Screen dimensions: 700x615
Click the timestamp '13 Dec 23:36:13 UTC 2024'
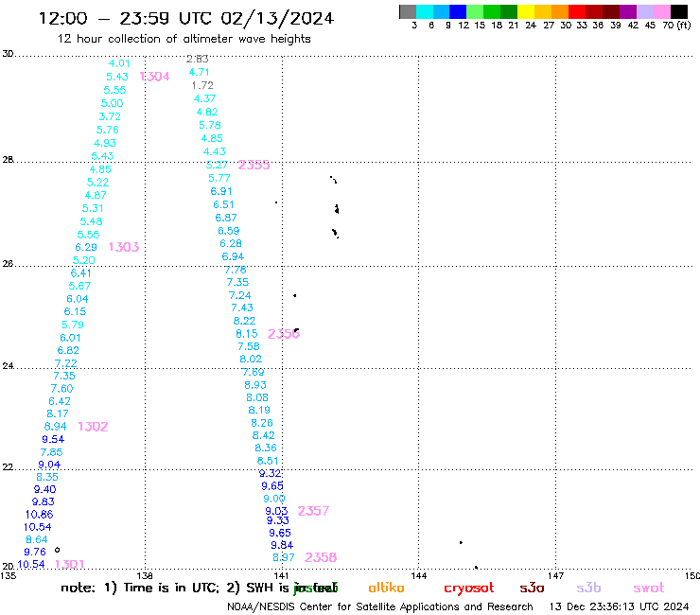point(619,606)
